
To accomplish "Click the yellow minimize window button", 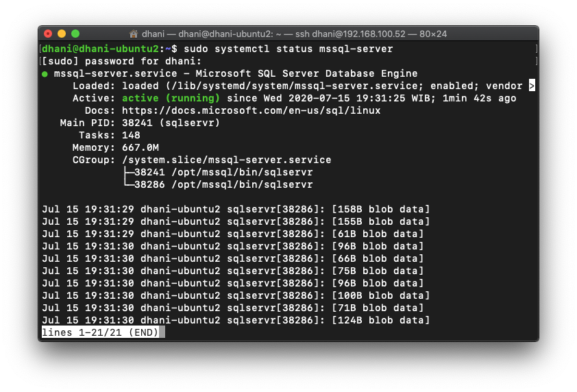I will point(62,34).
